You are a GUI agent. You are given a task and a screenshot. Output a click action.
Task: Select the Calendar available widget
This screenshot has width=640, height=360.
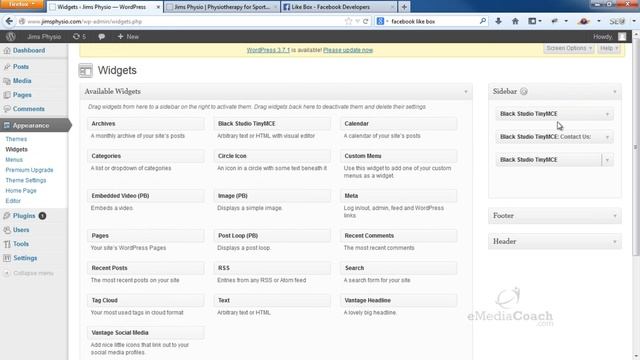[398, 123]
